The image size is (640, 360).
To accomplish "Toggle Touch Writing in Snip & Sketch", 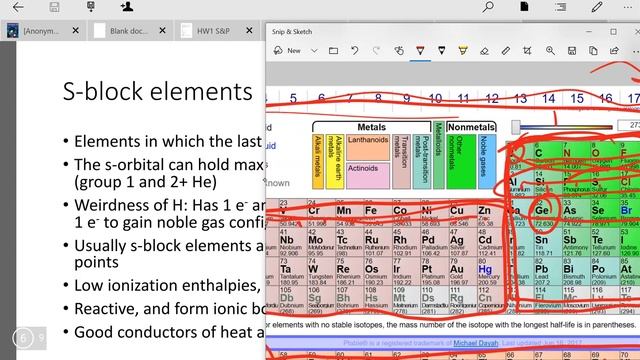I will tap(399, 51).
